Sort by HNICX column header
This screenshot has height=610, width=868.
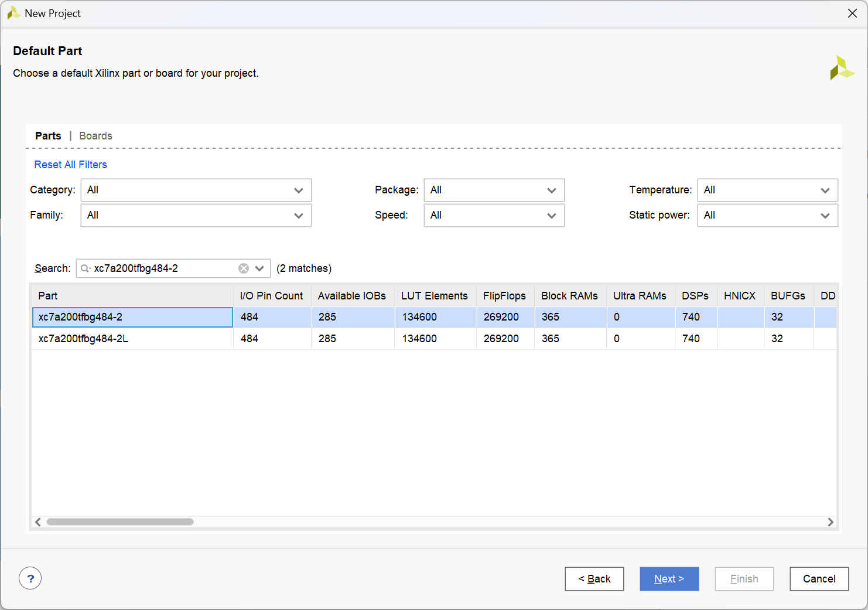tap(740, 296)
